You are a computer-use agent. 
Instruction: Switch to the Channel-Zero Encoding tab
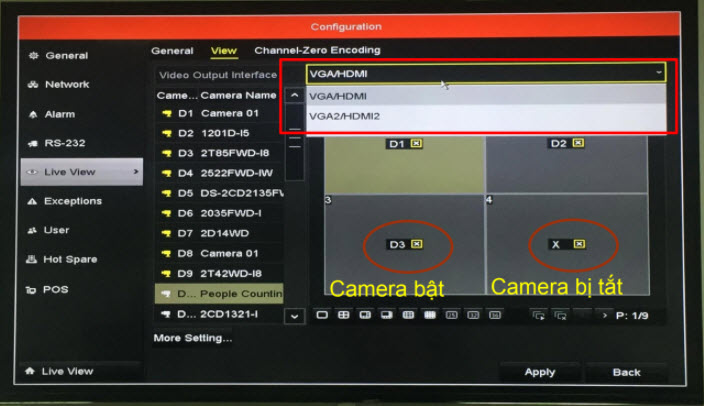point(317,50)
